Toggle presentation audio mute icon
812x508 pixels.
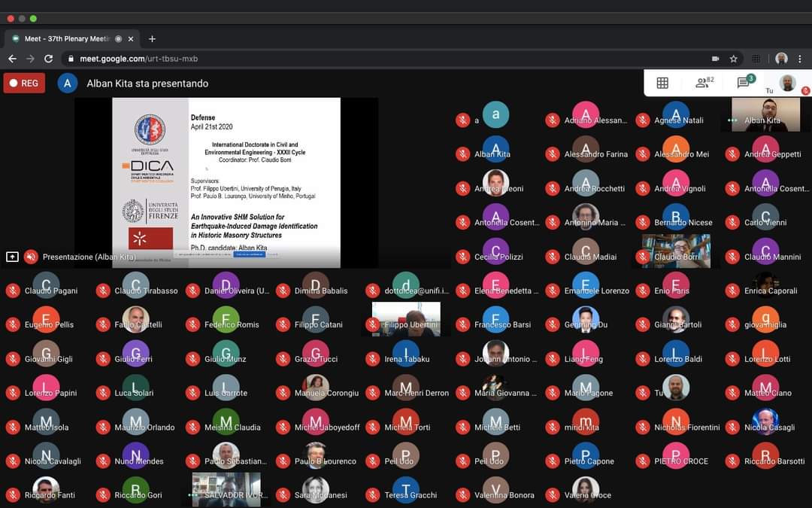31,257
